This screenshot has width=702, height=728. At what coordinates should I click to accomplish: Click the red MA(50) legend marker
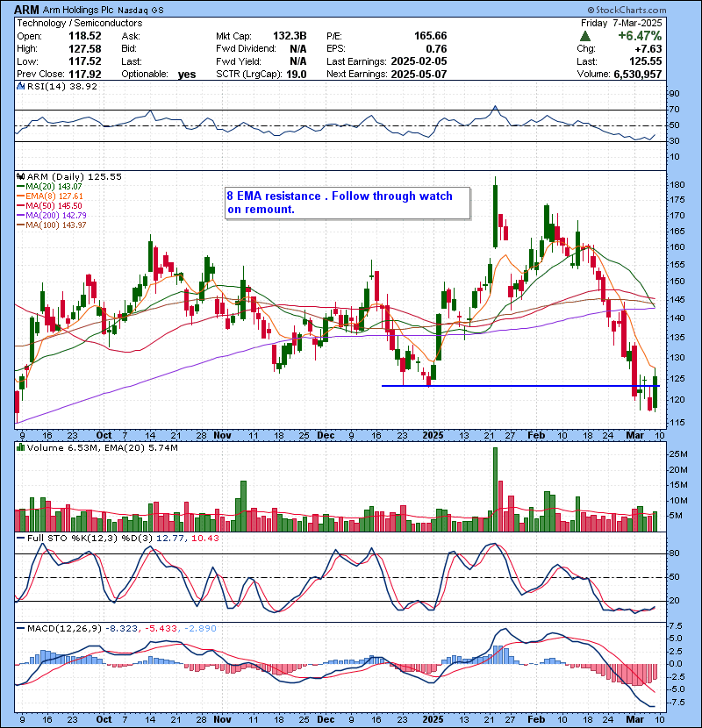point(20,206)
